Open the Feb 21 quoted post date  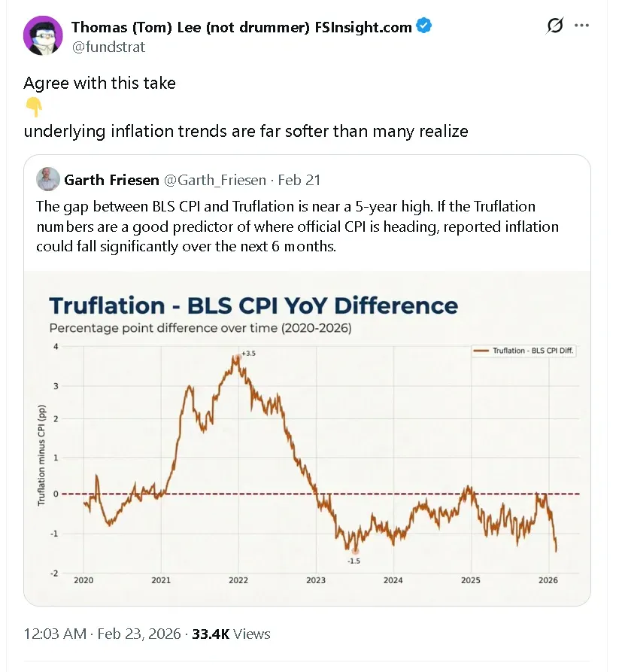pos(299,180)
